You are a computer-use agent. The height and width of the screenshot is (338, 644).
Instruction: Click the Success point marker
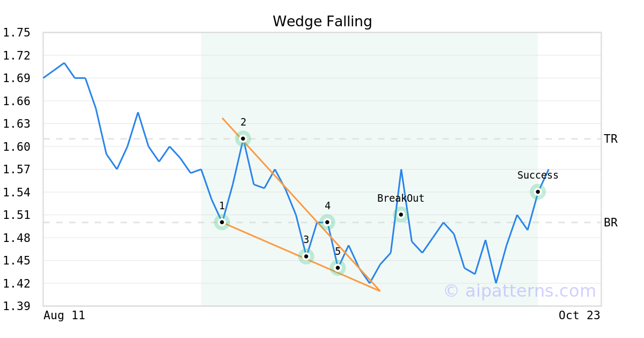pyautogui.click(x=538, y=192)
